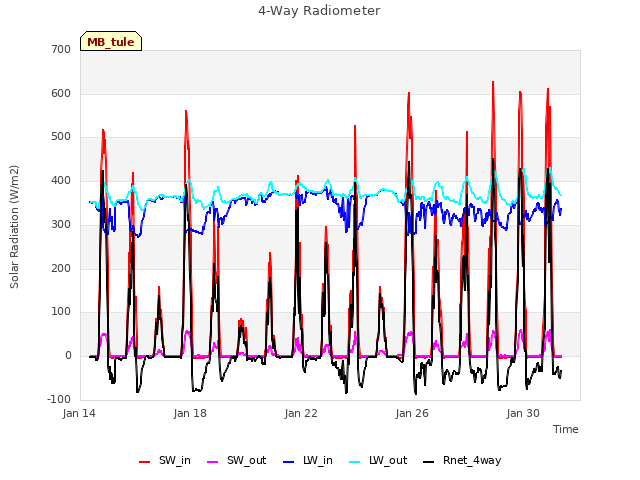640x480 pixels.
Task: Toggle the LW_in legend entry
Action: (308, 460)
